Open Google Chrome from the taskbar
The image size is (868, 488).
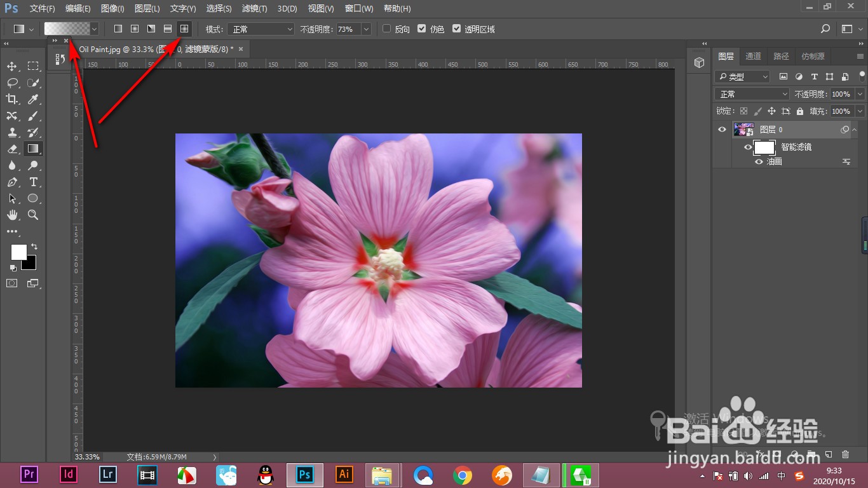click(x=463, y=475)
